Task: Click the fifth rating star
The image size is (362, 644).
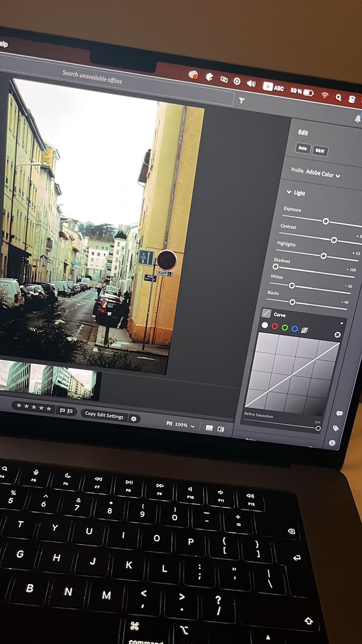Action: pos(49,409)
